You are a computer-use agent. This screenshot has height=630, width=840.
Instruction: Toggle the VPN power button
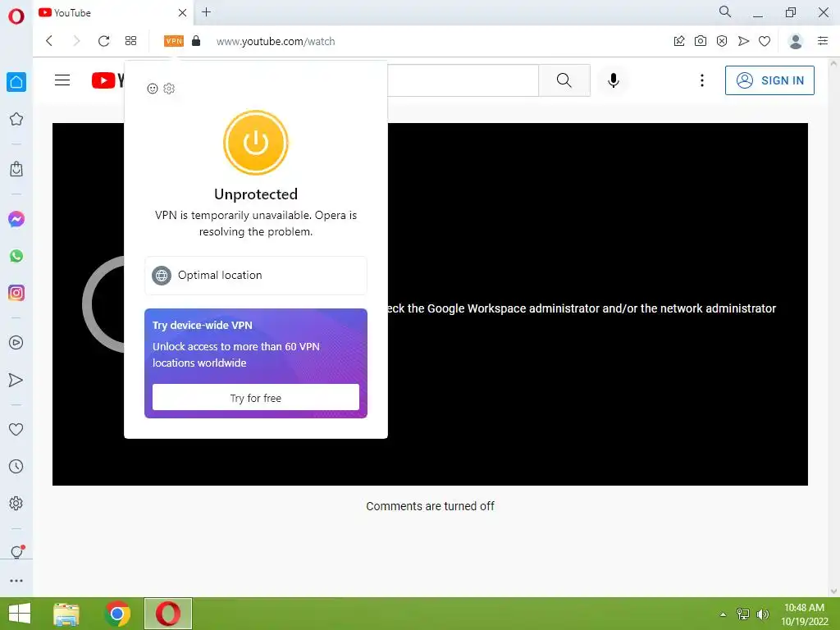point(256,143)
